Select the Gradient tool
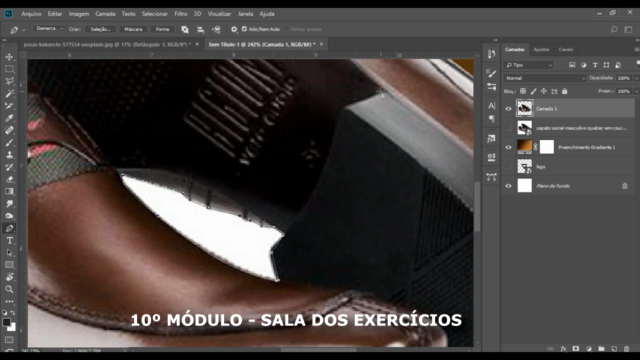Viewport: 640px width, 360px height. click(9, 191)
